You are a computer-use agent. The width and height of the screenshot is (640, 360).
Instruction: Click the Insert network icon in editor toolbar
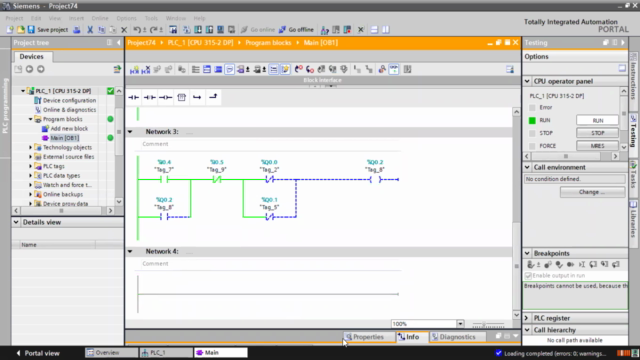pyautogui.click(x=134, y=69)
